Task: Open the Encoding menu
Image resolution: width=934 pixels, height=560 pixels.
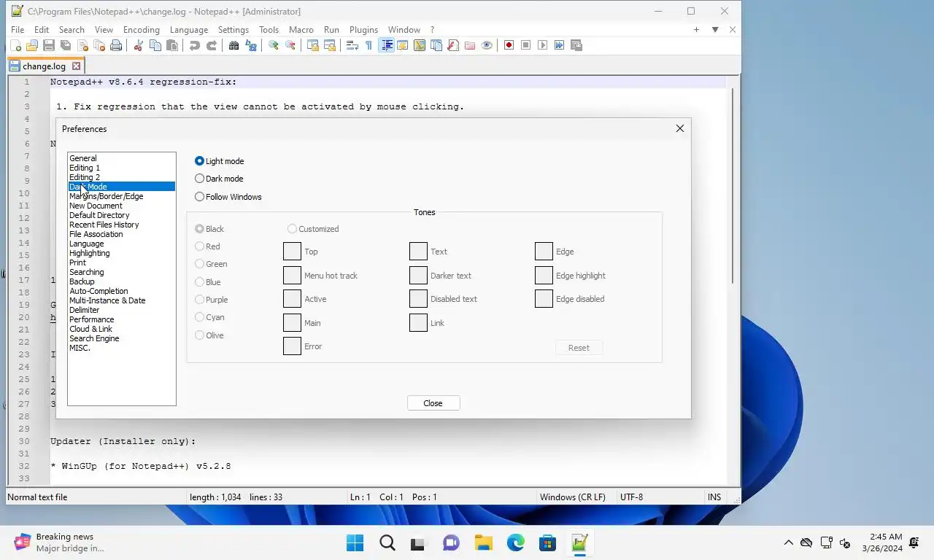Action: point(142,30)
